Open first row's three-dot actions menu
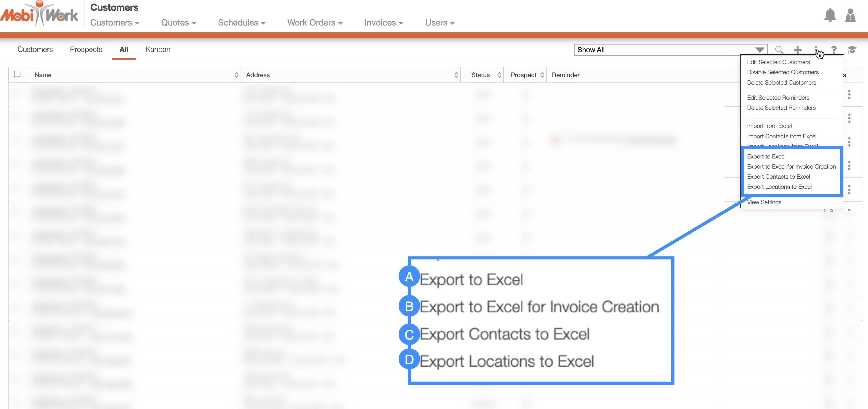The image size is (868, 409). point(849,94)
